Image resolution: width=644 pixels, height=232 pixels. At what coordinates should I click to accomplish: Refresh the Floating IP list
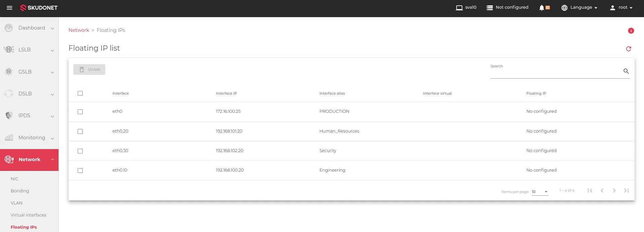(628, 49)
